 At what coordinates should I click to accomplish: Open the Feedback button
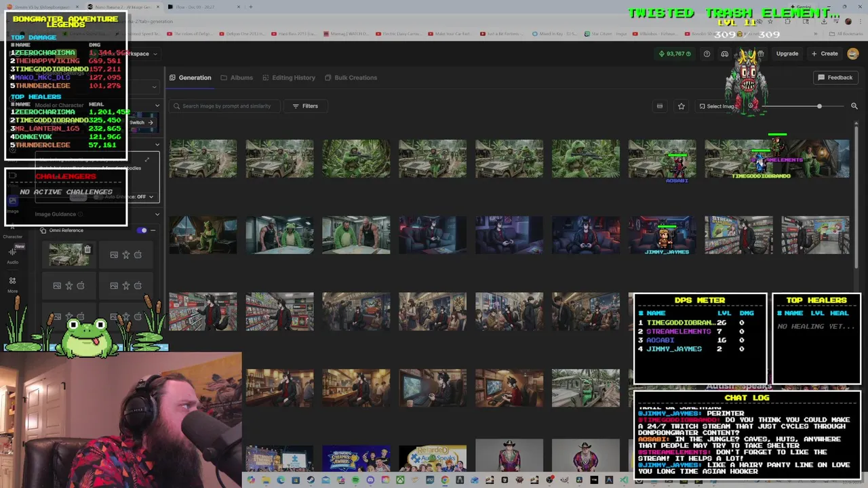tap(835, 77)
